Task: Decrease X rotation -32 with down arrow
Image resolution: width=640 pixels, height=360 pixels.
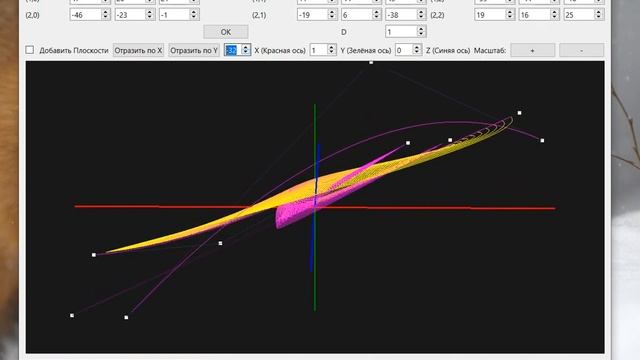Action: click(245, 53)
